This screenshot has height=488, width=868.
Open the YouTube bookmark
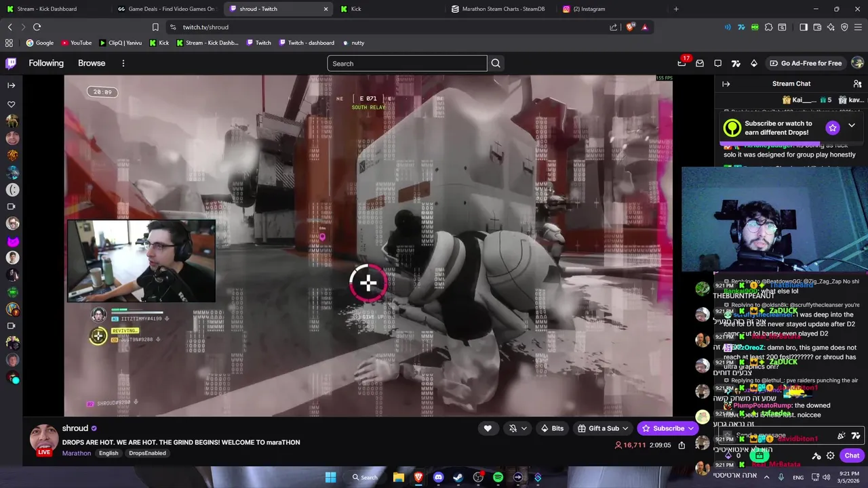click(77, 43)
